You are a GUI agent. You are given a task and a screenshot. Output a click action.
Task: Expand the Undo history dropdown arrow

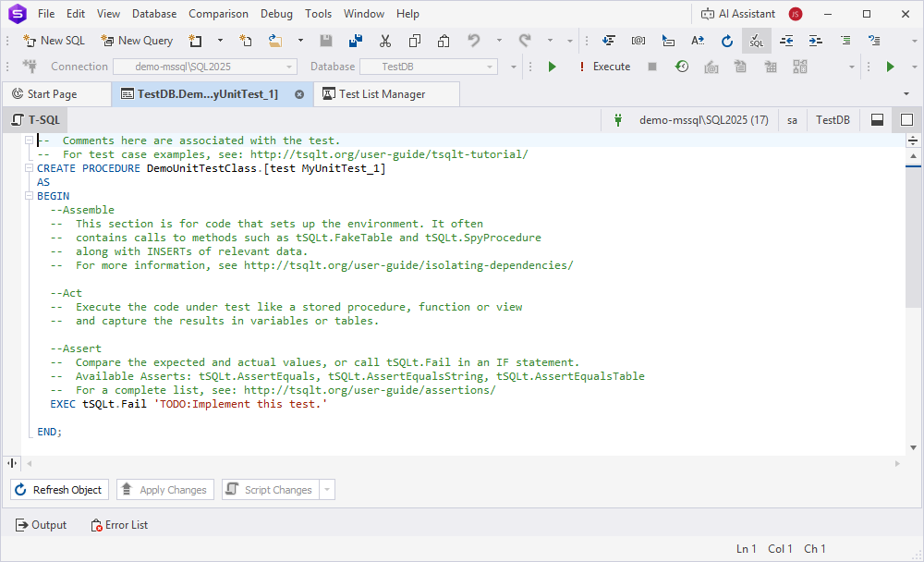(x=499, y=41)
